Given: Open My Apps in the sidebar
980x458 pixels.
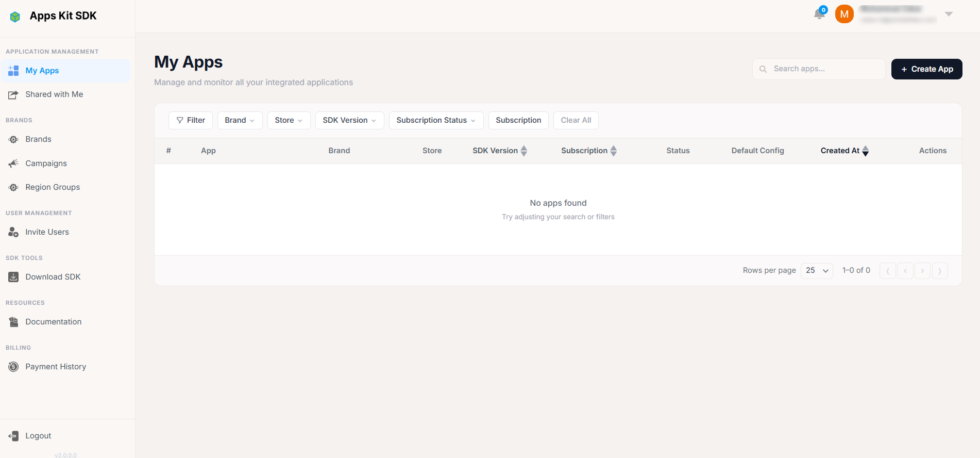Looking at the screenshot, I should click(65, 71).
